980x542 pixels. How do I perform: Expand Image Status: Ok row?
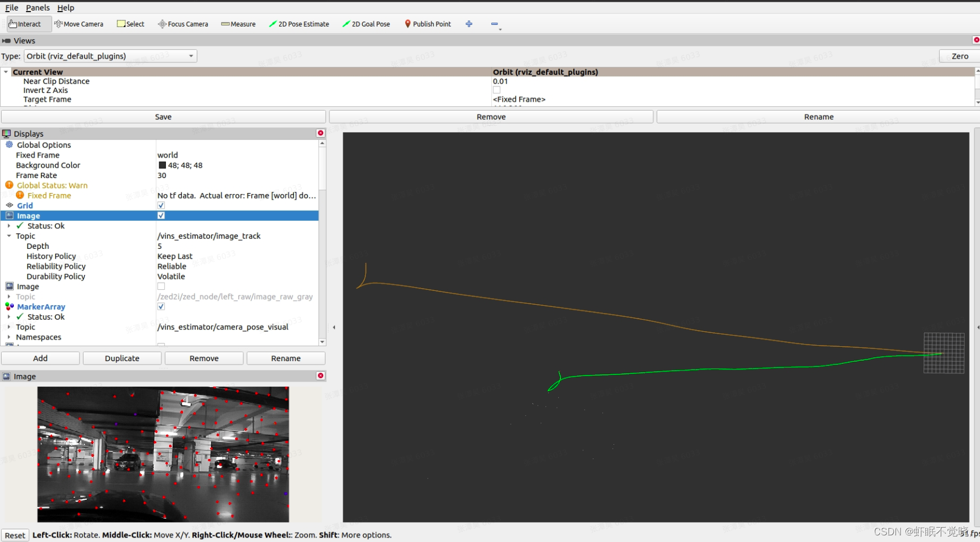point(9,226)
